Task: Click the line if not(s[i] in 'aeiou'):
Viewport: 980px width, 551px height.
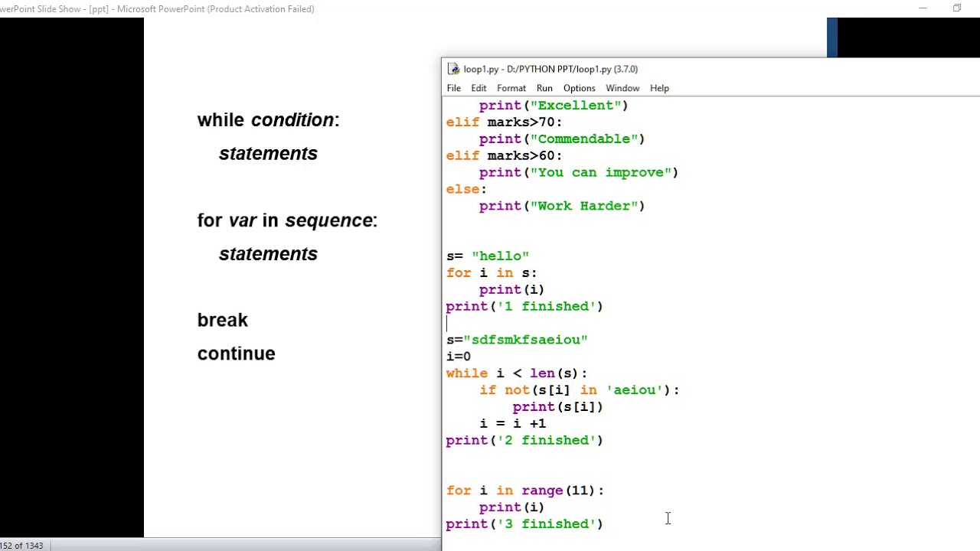Action: coord(580,390)
